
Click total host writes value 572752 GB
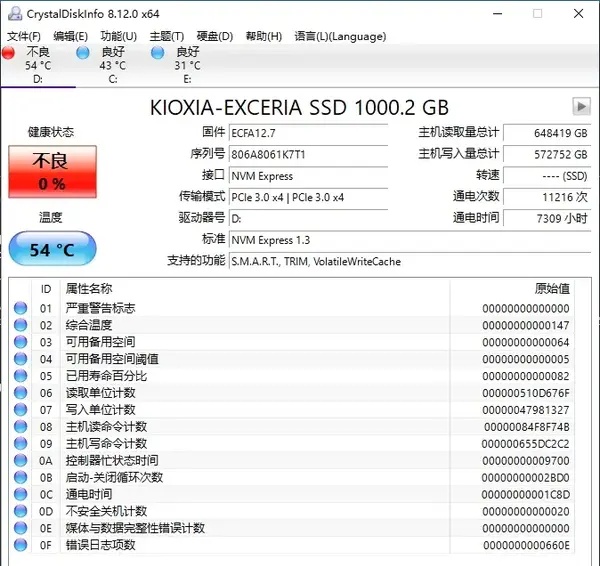[547, 155]
